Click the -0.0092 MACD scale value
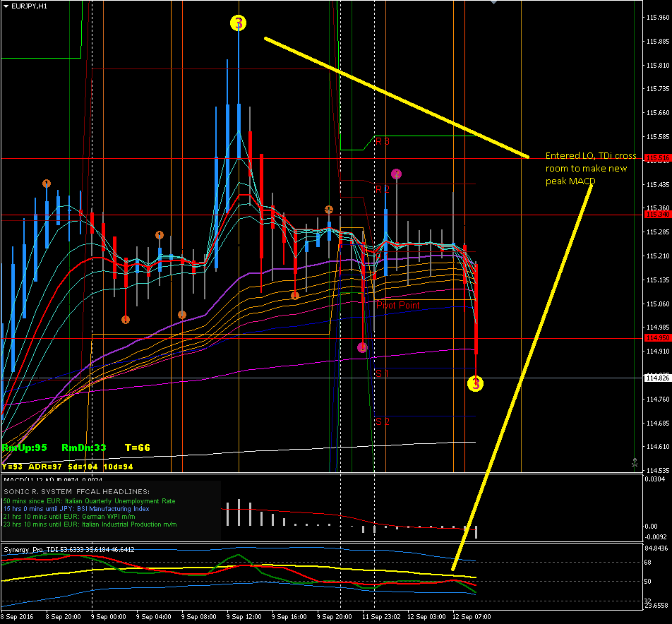Viewport: 672px width, 624px height. 656,537
